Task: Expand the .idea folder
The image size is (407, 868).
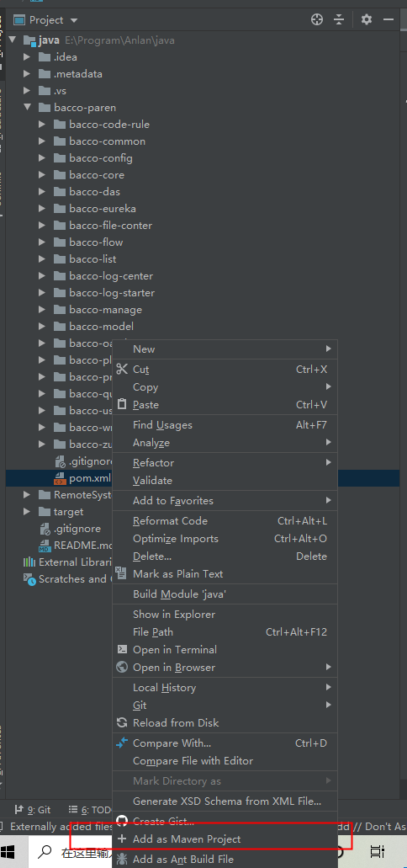Action: point(27,57)
